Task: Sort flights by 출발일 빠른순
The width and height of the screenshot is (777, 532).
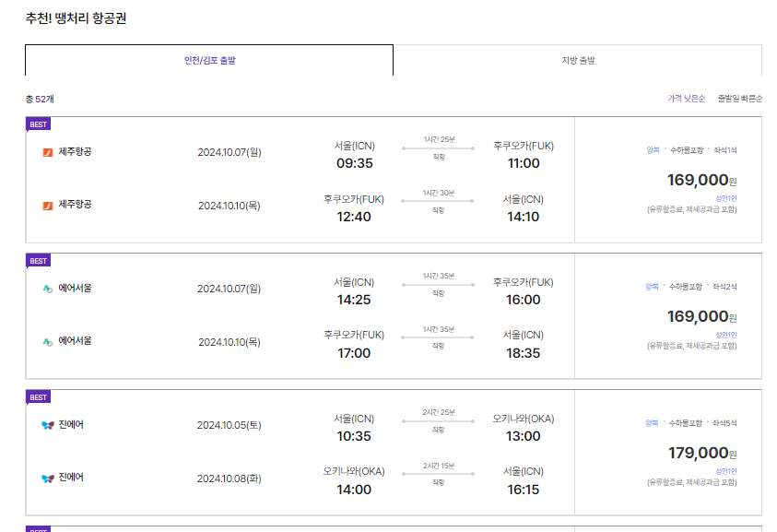Action: [740, 99]
